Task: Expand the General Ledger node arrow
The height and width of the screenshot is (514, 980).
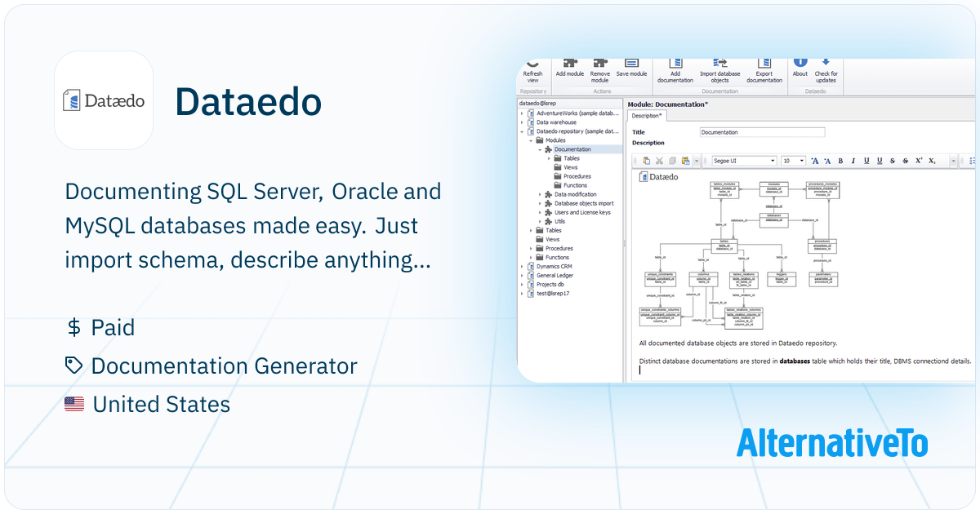Action: 523,275
